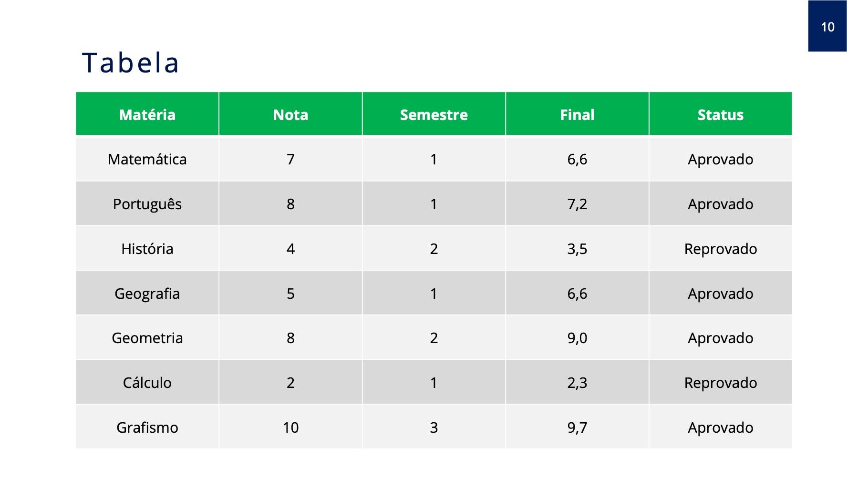This screenshot has width=868, height=488.
Task: Click the Semestre value 3 for Grafismo
Action: [434, 427]
